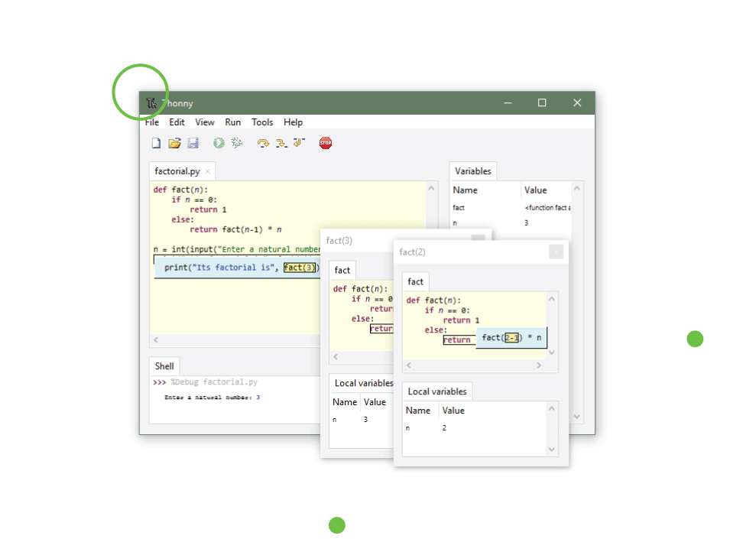Open the View menu

click(x=204, y=122)
